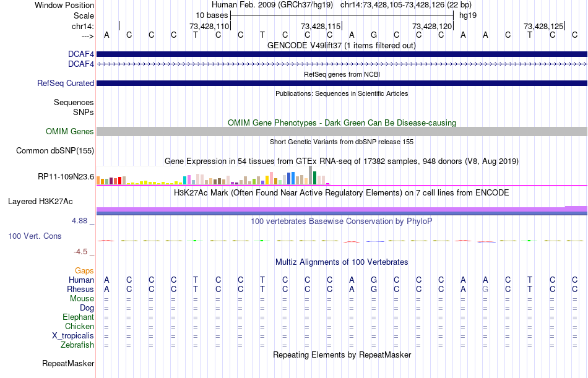Click the orange Gaps label
The image size is (588, 378).
(84, 271)
